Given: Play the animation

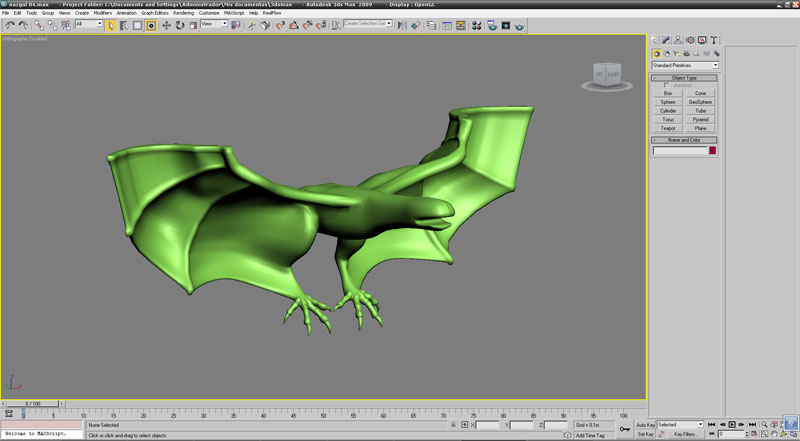Looking at the screenshot, I should 732,425.
